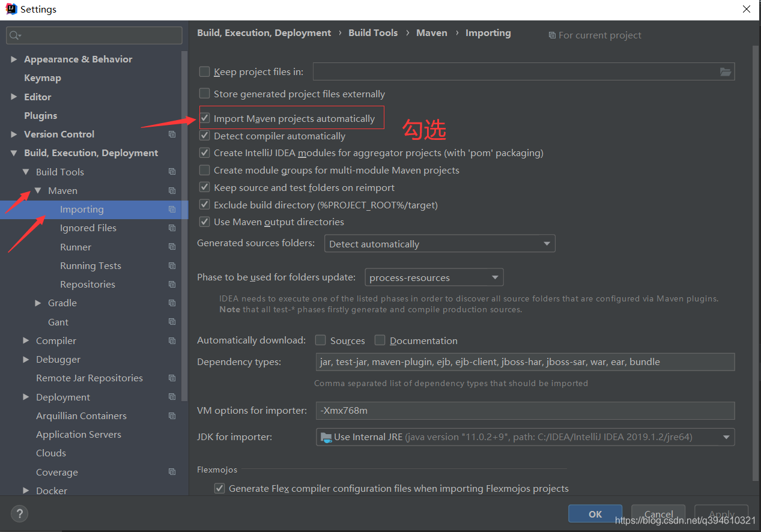Click project-level icon beside Gant
The image size is (761, 532).
point(172,322)
